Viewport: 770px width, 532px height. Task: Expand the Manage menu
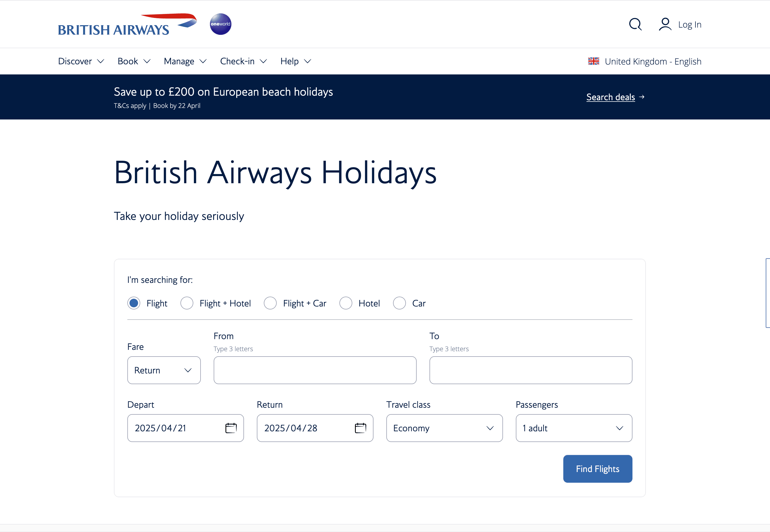coord(185,61)
